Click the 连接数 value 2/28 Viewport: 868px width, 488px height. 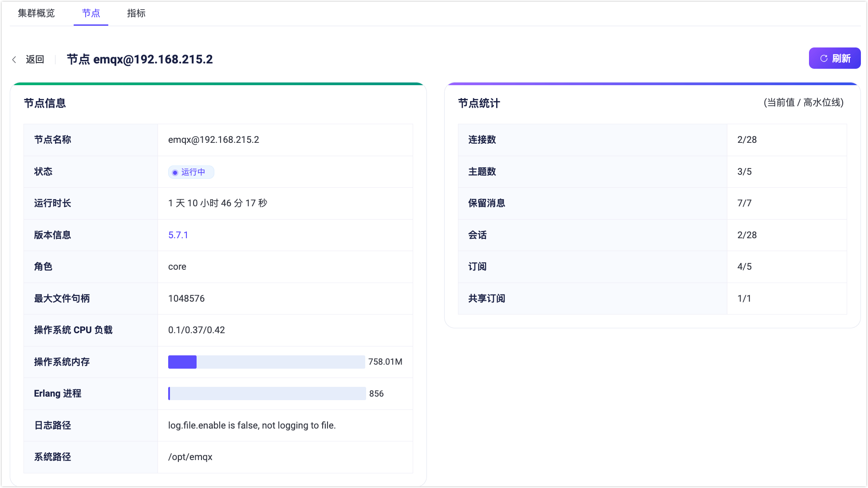pos(747,140)
